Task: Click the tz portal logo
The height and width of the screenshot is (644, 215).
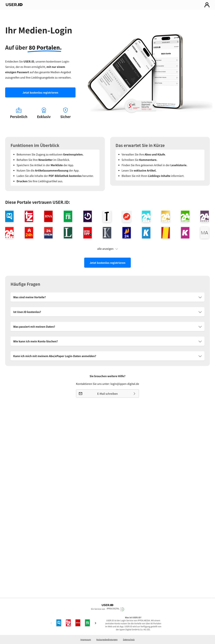Action: click(x=29, y=217)
